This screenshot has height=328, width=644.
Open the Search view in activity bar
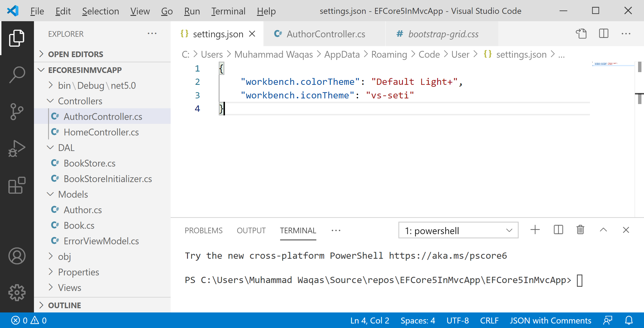tap(17, 75)
